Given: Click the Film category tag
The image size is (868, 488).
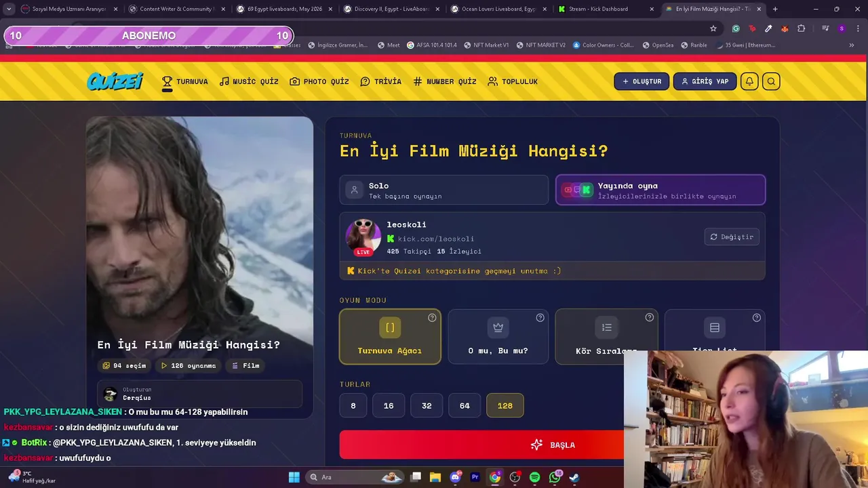Looking at the screenshot, I should click(x=245, y=365).
